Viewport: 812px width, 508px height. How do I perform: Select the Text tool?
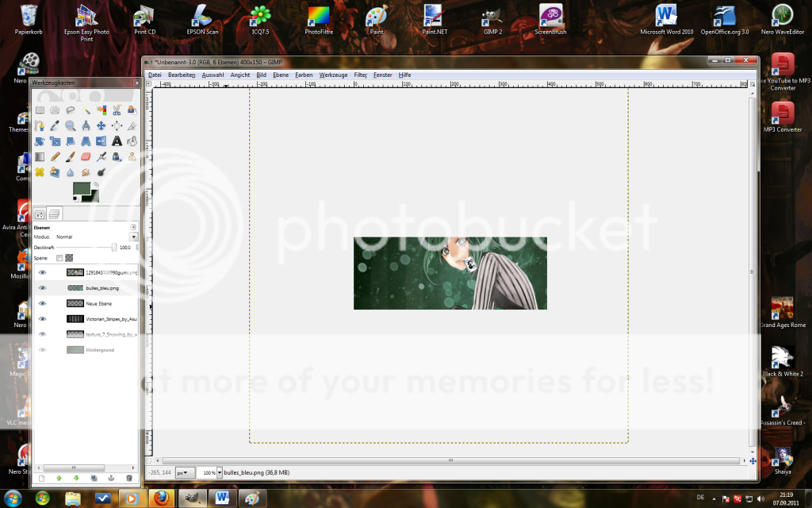tap(117, 141)
